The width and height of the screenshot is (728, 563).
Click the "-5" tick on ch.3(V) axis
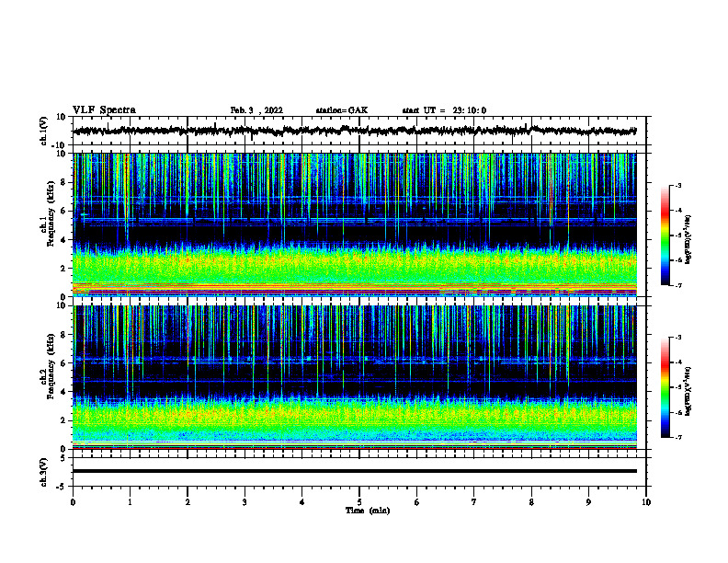62,487
